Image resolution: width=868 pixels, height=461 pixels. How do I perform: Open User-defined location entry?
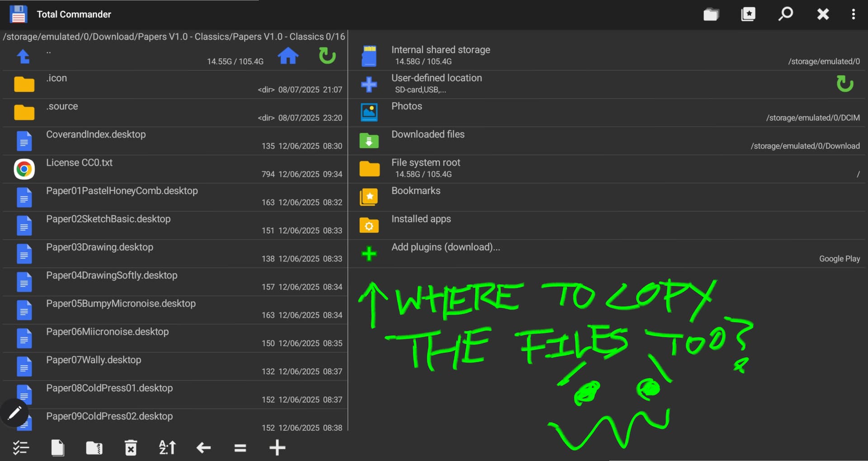(607, 84)
